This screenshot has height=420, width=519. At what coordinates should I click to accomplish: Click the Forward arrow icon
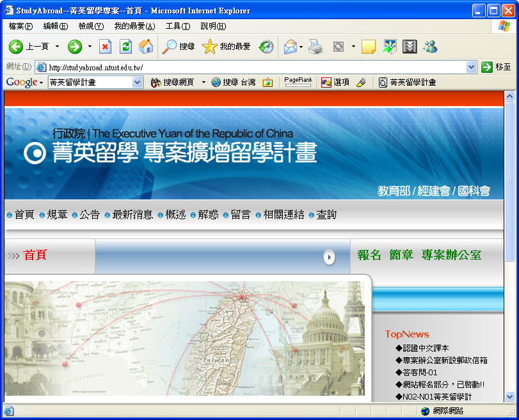pyautogui.click(x=75, y=47)
